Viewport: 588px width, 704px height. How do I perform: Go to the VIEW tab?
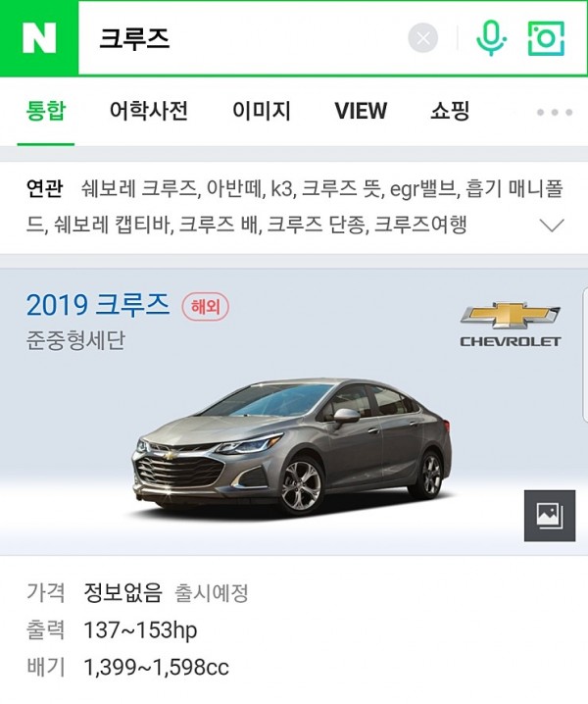361,111
